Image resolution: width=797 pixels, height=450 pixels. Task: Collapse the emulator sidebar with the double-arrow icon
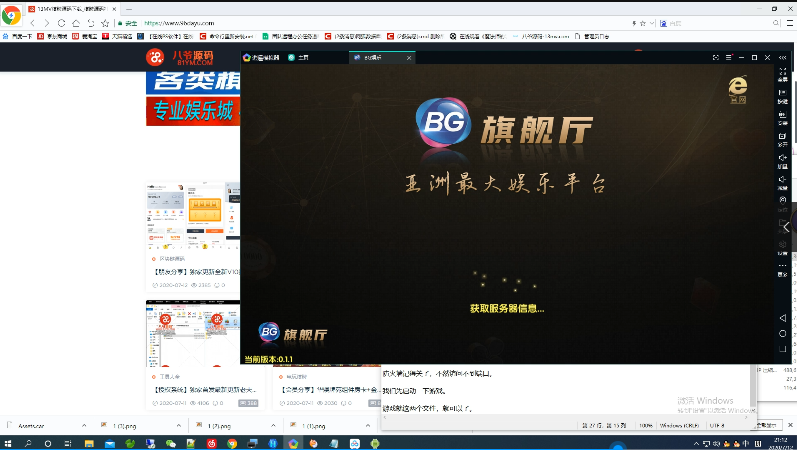click(x=783, y=57)
